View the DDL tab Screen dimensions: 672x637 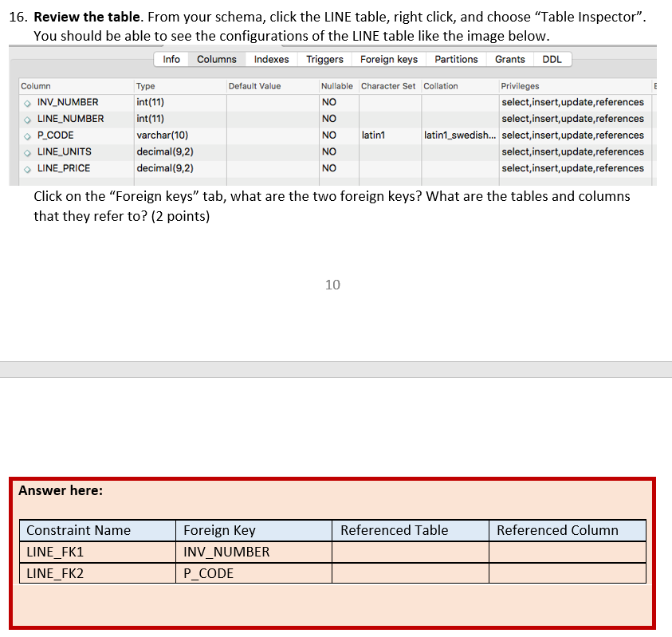[551, 58]
